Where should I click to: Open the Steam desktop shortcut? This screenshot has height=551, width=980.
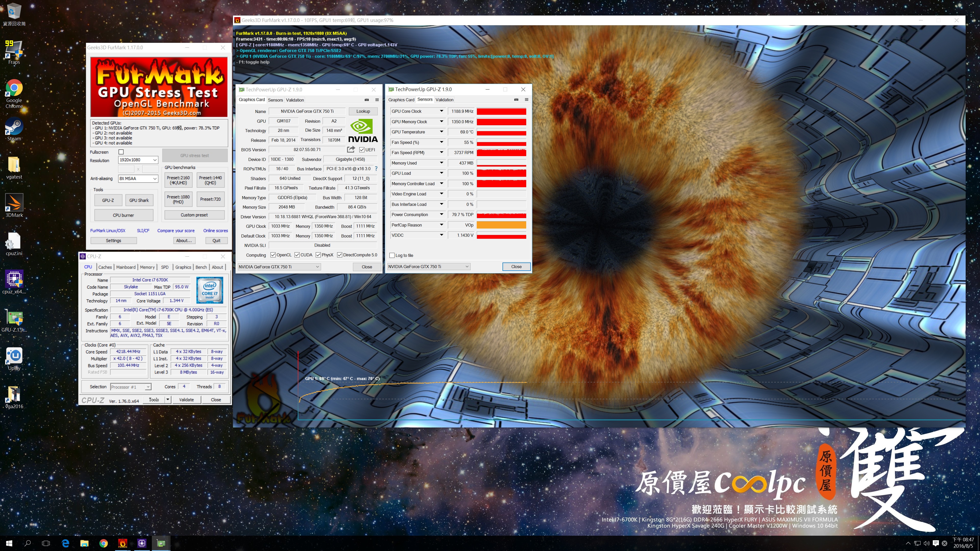point(14,129)
